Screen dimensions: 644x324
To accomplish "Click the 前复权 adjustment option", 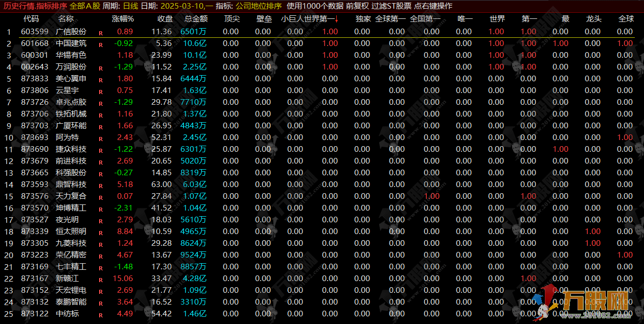I will tap(357, 6).
